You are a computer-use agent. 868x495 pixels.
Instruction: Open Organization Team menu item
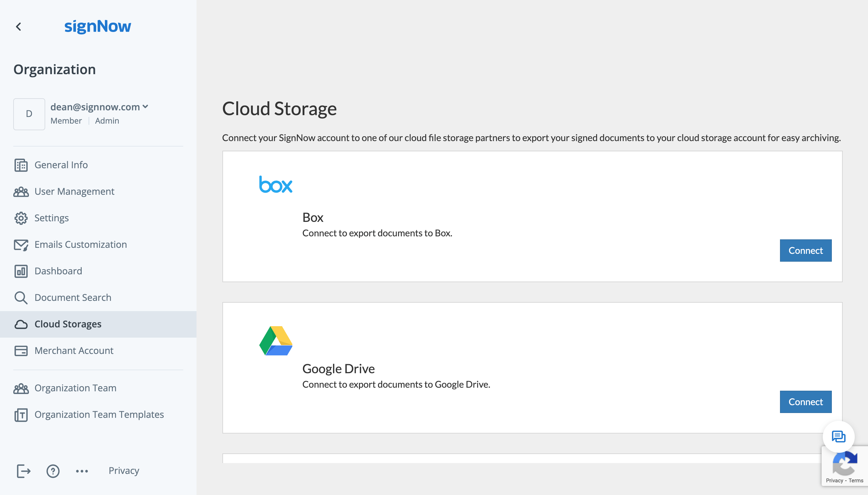(x=75, y=388)
